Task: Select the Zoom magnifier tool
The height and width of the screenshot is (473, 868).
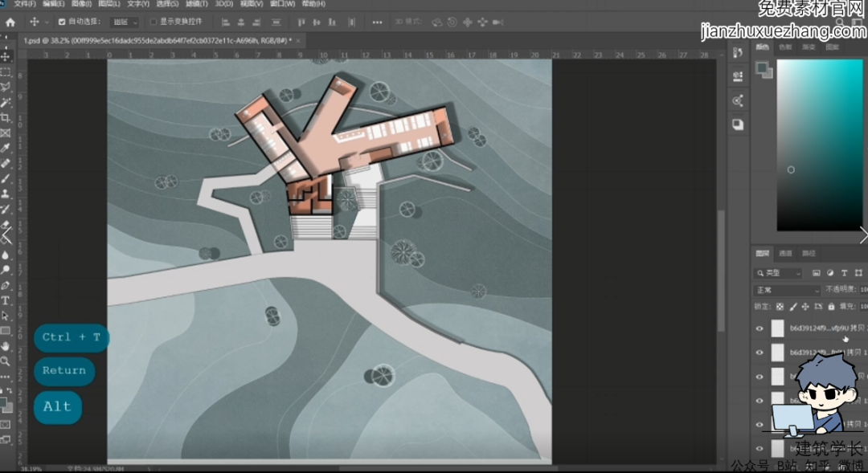Action: 6,361
